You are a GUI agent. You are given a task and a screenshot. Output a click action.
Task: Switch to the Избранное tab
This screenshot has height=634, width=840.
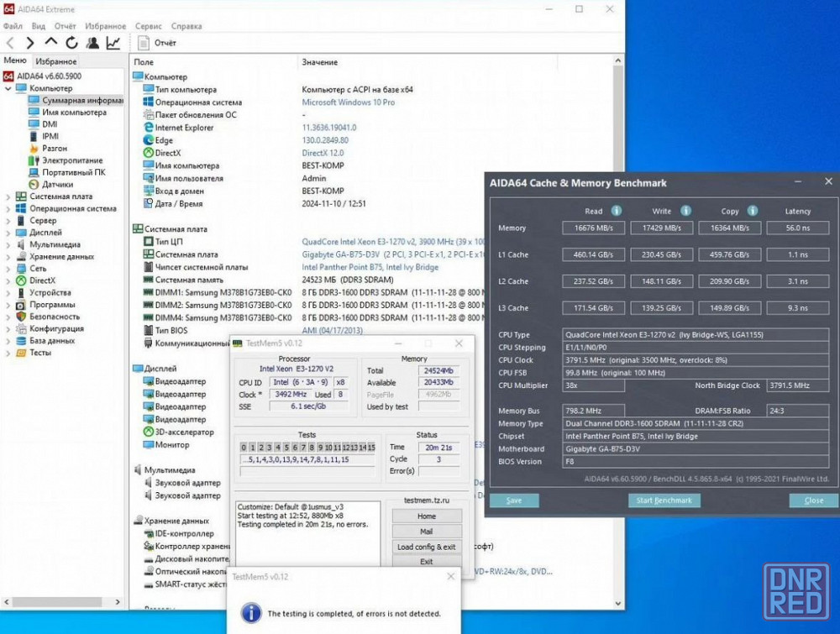click(x=56, y=61)
